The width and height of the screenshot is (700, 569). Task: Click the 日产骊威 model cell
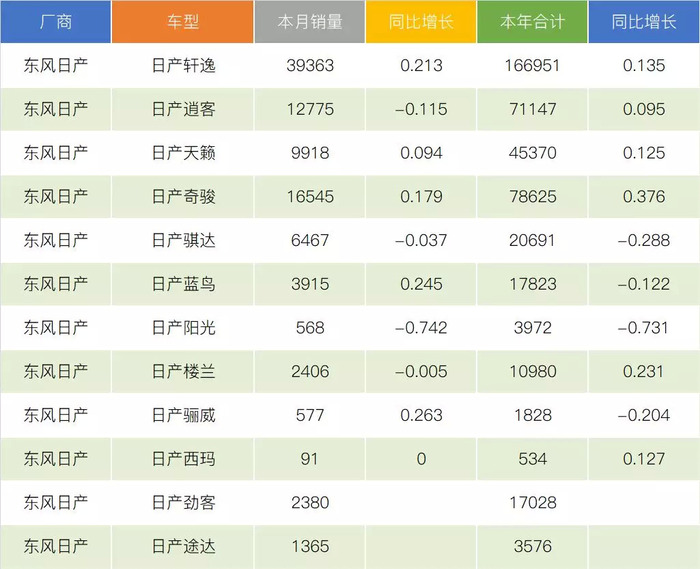click(183, 415)
